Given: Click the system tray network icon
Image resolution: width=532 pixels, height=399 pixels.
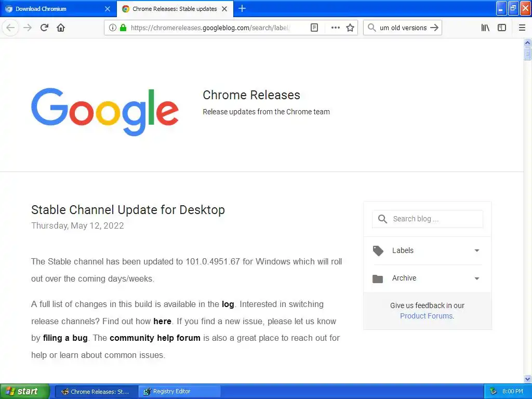Looking at the screenshot, I should click(x=493, y=392).
